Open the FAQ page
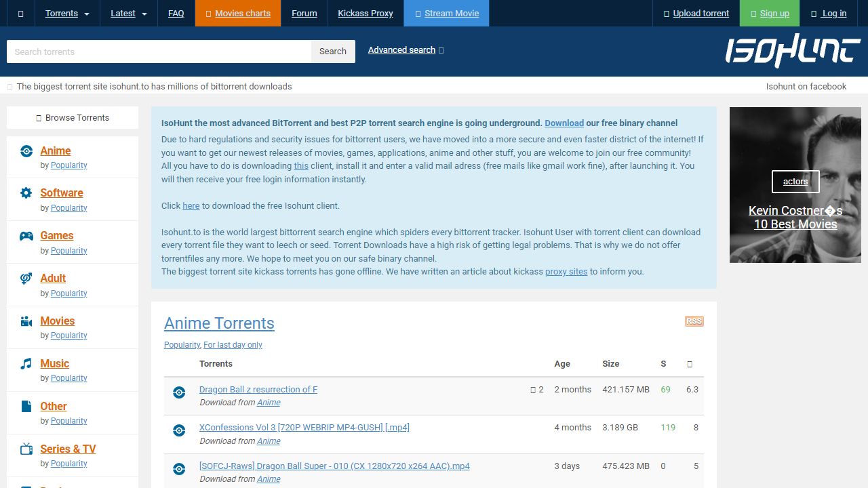Screen dimensions: 868x488 coord(176,14)
